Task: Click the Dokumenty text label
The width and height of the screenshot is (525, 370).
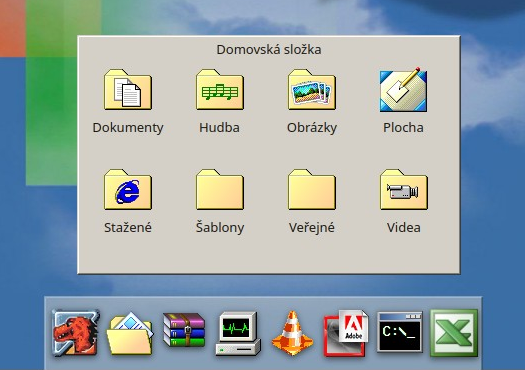Action: point(128,128)
